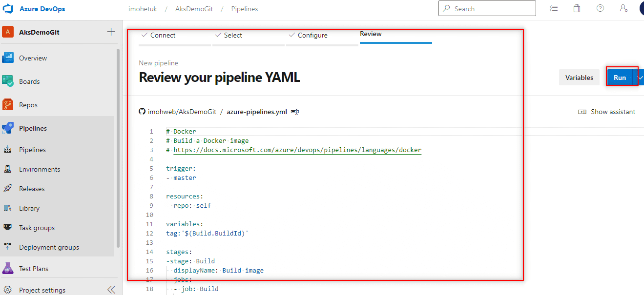This screenshot has height=295, width=644.
Task: Open the Boards sidebar icon
Action: (x=7, y=81)
